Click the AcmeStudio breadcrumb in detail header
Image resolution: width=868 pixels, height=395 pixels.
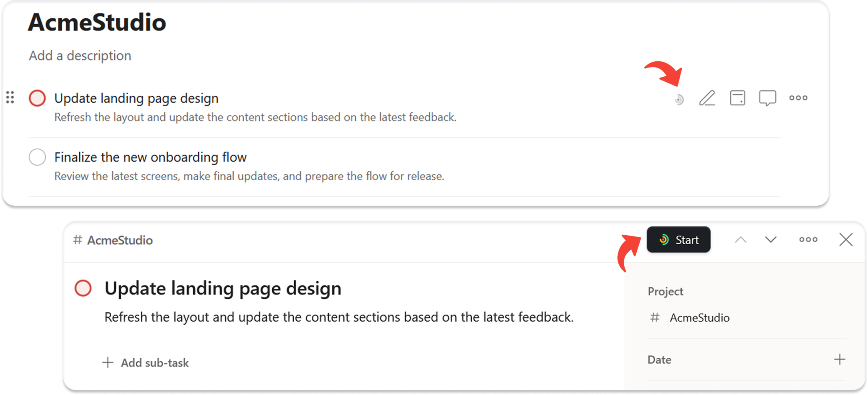(113, 240)
